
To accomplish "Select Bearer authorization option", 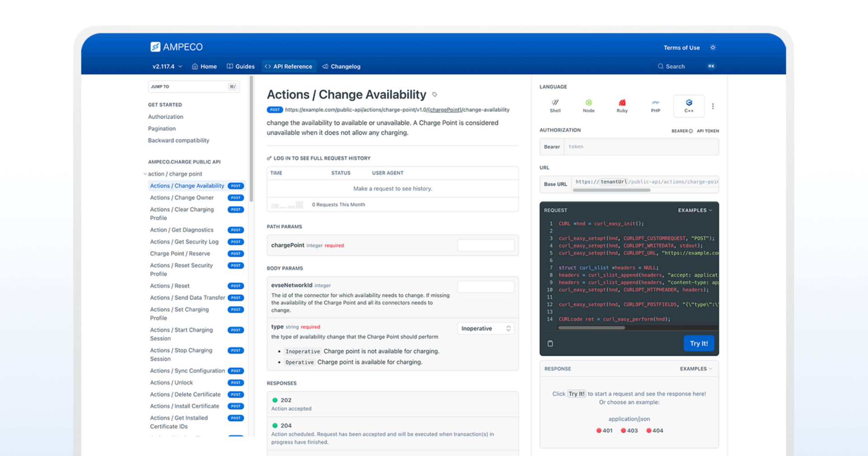I will [x=682, y=131].
